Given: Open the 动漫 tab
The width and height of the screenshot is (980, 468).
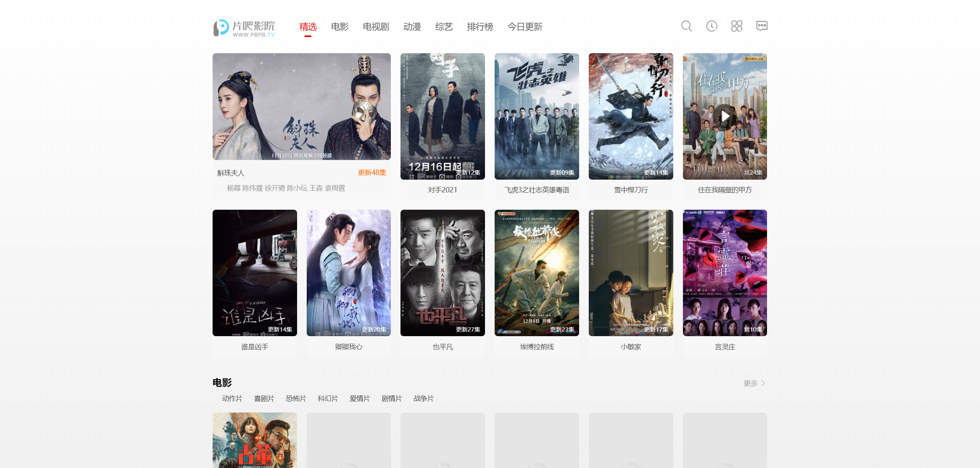Looking at the screenshot, I should click(412, 27).
